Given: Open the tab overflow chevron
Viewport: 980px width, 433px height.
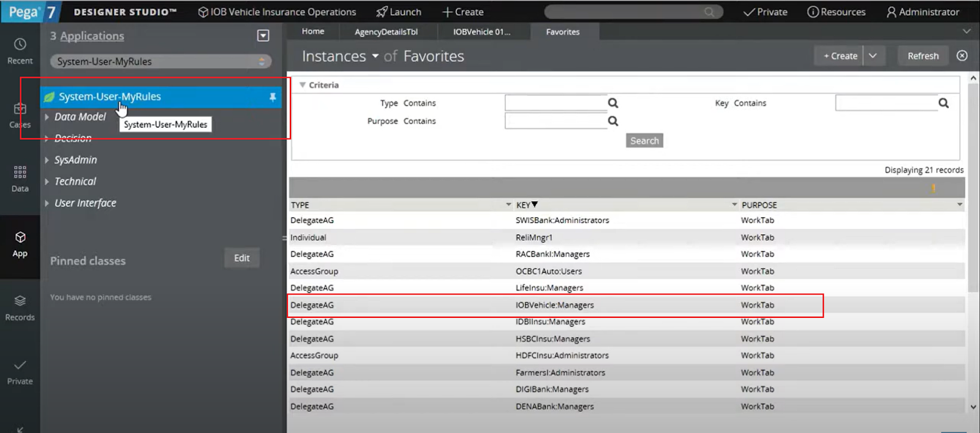Looking at the screenshot, I should [967, 31].
